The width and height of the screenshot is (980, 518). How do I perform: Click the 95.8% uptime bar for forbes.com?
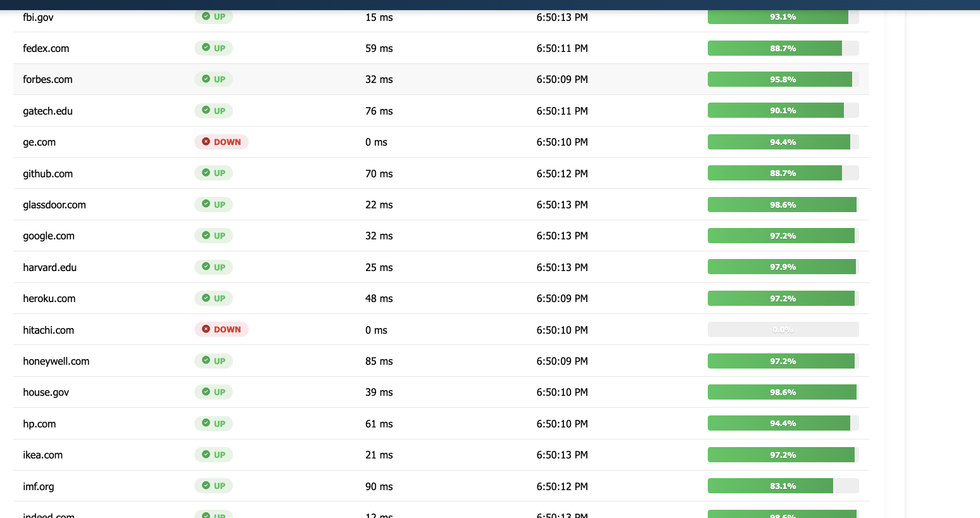pos(783,79)
